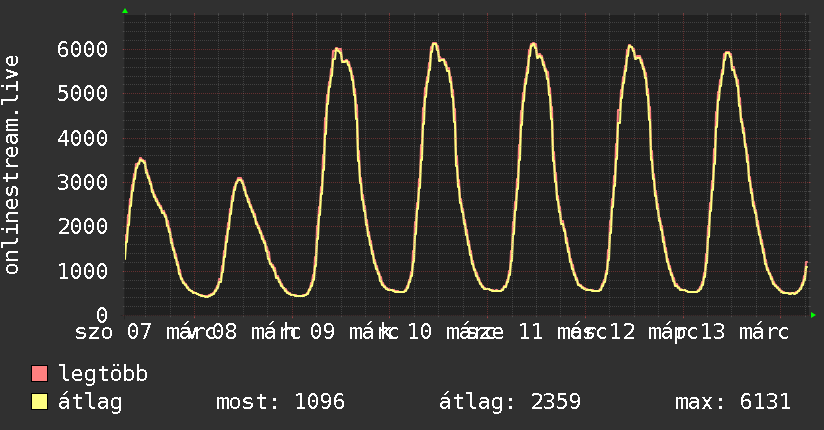Click the 11 márc date label
The image size is (824, 430).
tap(563, 332)
